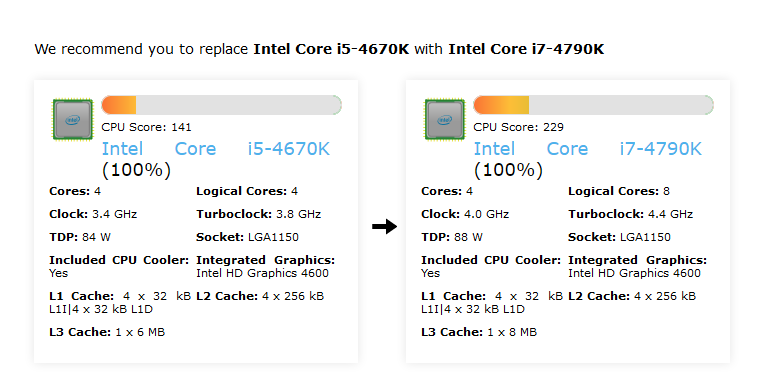Image resolution: width=763 pixels, height=385 pixels.
Task: Click the bold Intel Core i5-4670K heading text
Action: [331, 49]
